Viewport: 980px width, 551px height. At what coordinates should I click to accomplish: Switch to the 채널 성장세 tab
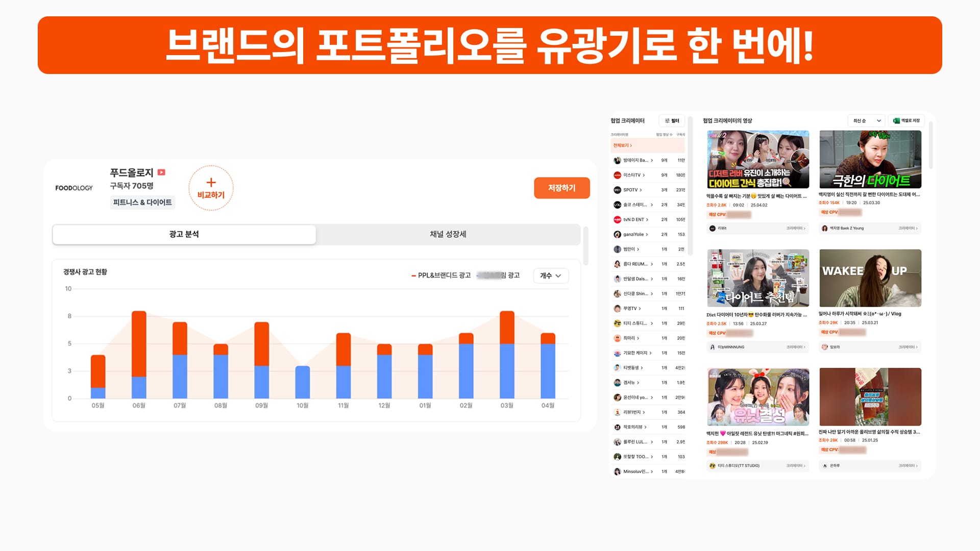click(x=448, y=234)
